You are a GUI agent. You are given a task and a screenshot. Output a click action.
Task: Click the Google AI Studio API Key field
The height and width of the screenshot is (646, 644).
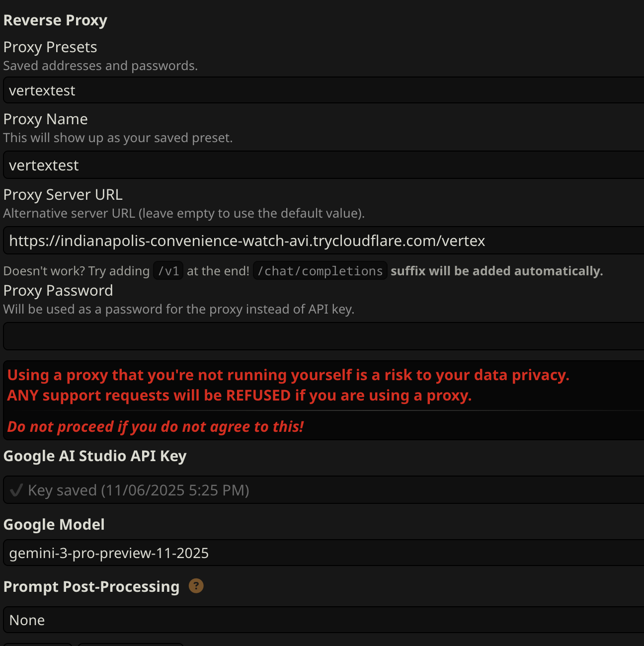[x=323, y=490]
